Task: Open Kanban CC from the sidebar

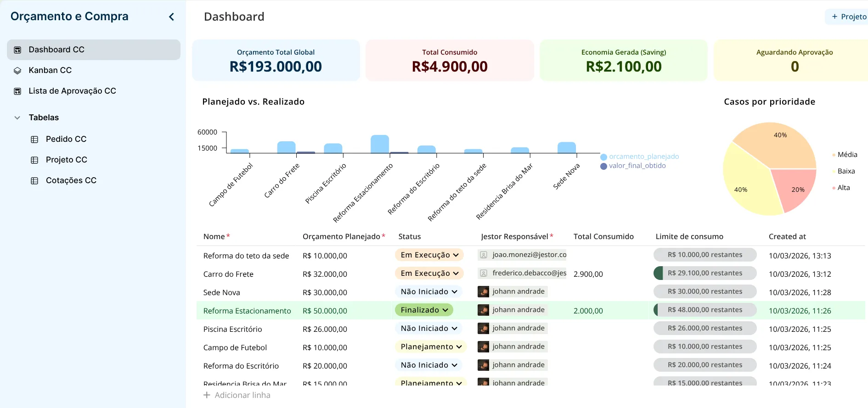Action: tap(50, 70)
